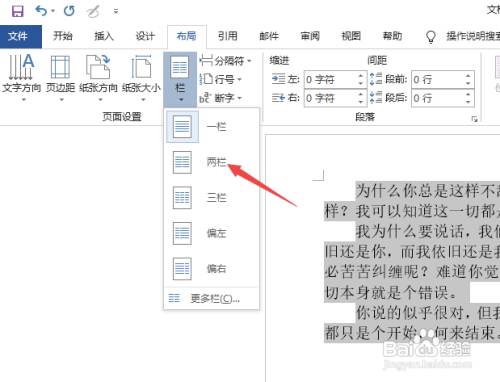Switch to the 插入 tab

[104, 36]
